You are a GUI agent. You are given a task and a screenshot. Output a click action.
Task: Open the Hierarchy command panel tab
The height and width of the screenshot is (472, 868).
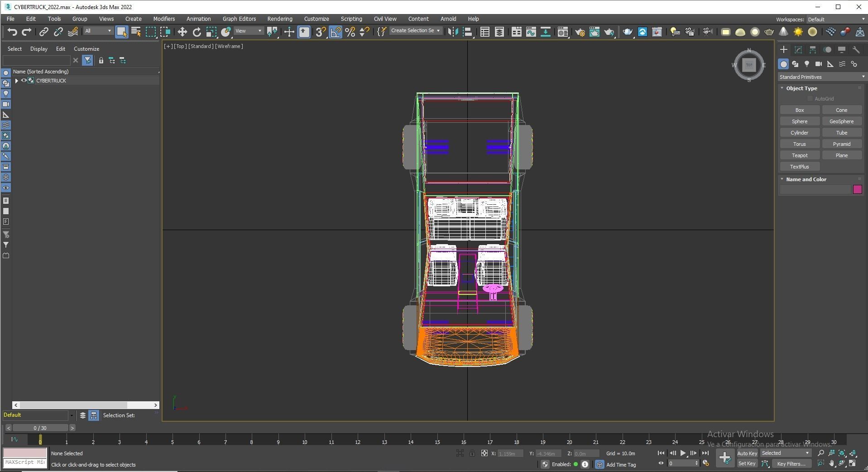[813, 50]
